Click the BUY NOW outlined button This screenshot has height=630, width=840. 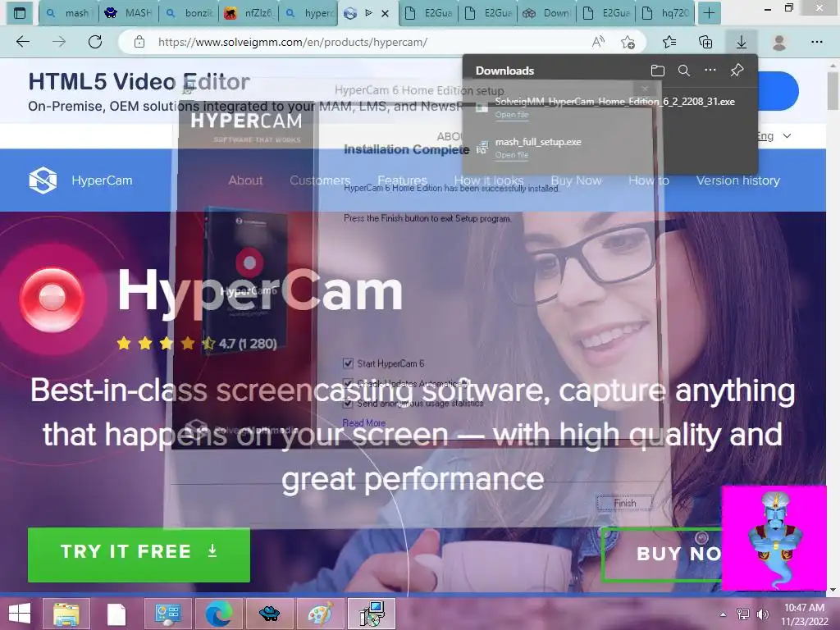662,554
